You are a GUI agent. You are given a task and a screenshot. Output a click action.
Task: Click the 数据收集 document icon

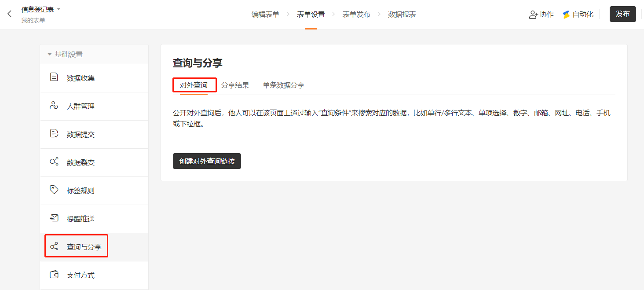(x=54, y=77)
